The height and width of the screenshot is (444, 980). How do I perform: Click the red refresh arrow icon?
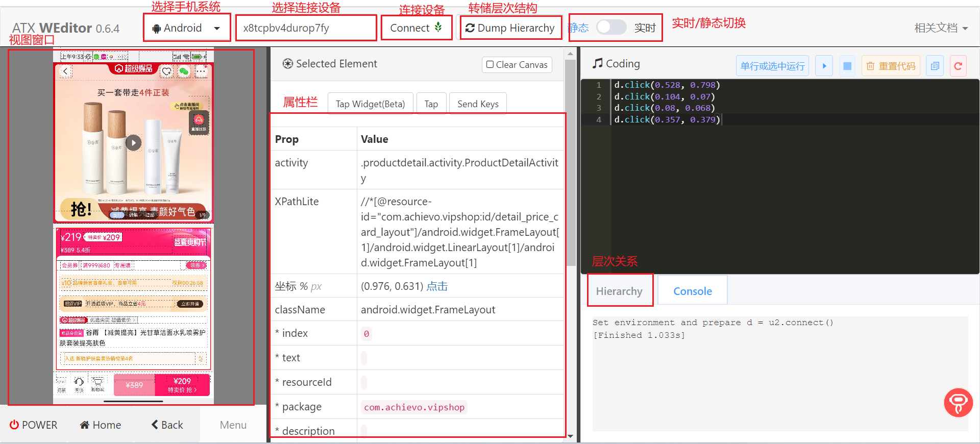pyautogui.click(x=958, y=66)
